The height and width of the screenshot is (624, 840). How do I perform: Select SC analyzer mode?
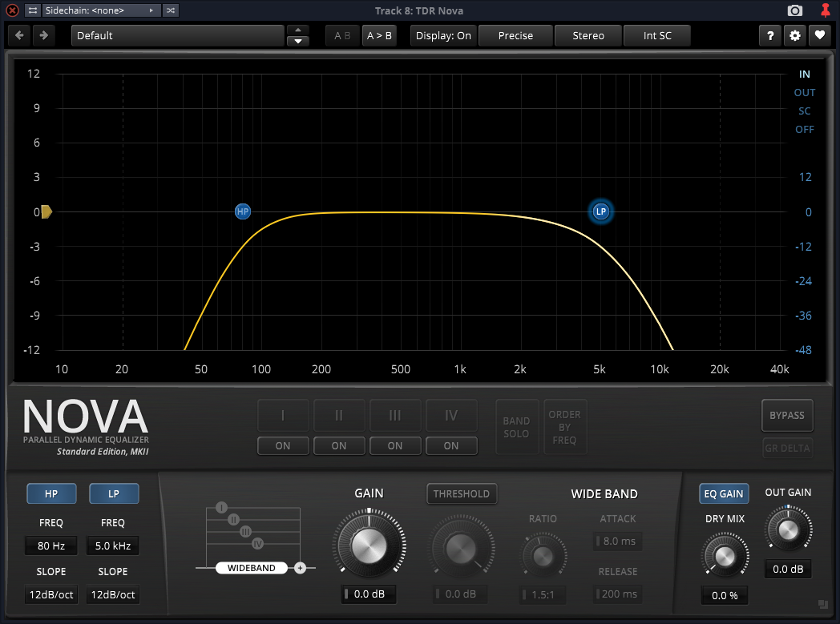coord(805,111)
